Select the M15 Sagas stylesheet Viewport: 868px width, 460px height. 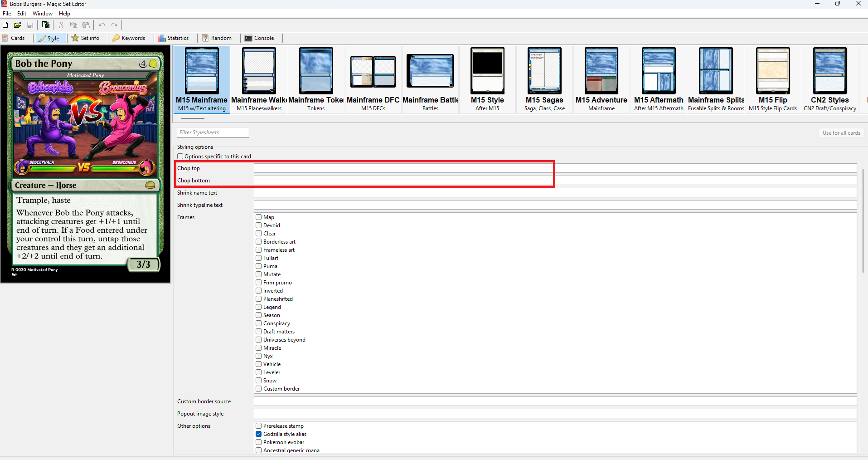click(x=544, y=79)
